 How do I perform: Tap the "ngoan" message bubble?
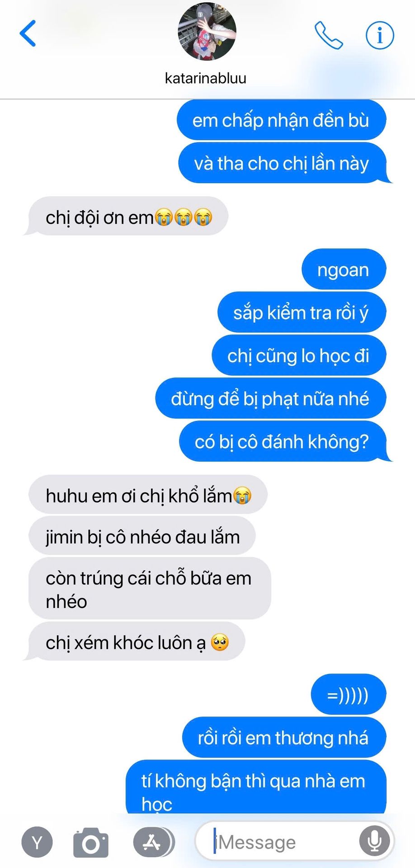(344, 269)
